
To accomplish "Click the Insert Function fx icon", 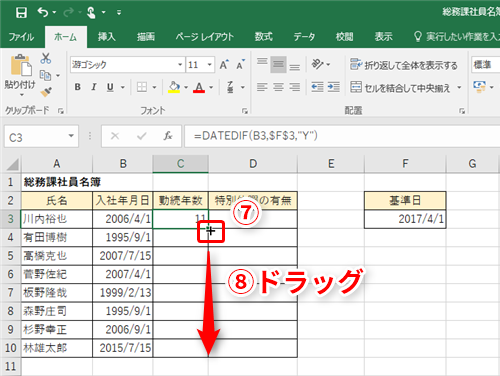I will point(168,136).
